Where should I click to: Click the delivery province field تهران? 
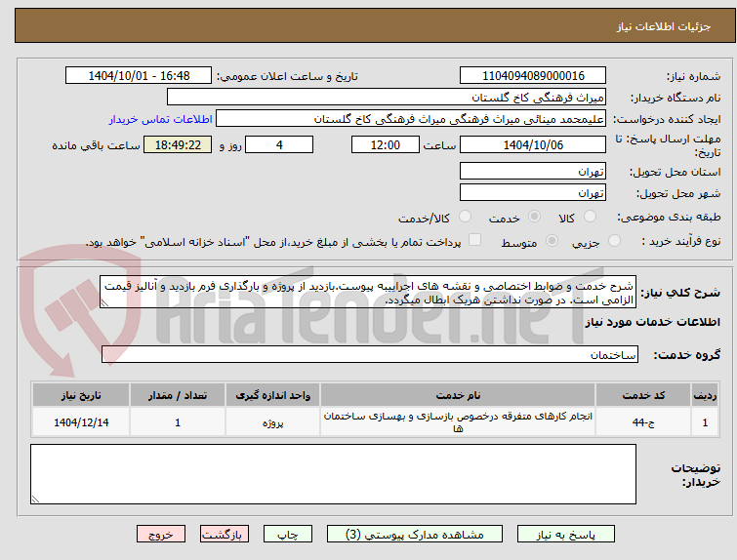pyautogui.click(x=533, y=171)
